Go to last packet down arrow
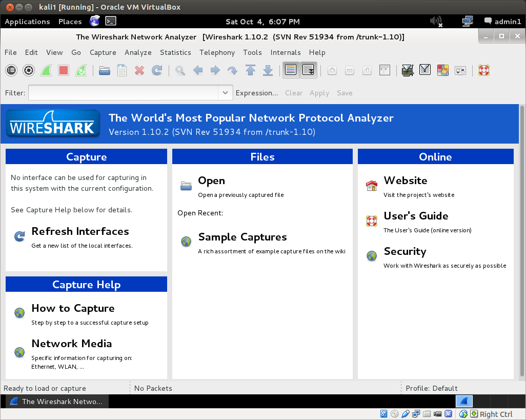The width and height of the screenshot is (526, 420). tap(268, 70)
